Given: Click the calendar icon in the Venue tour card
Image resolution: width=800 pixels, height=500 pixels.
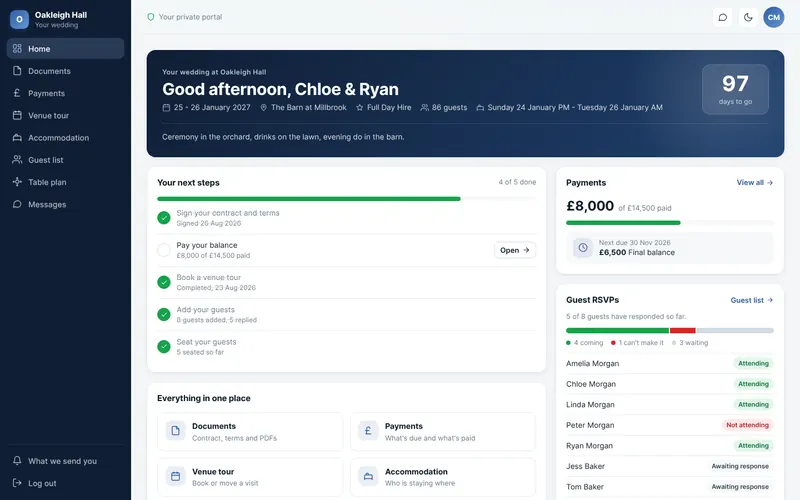Looking at the screenshot, I should [176, 477].
